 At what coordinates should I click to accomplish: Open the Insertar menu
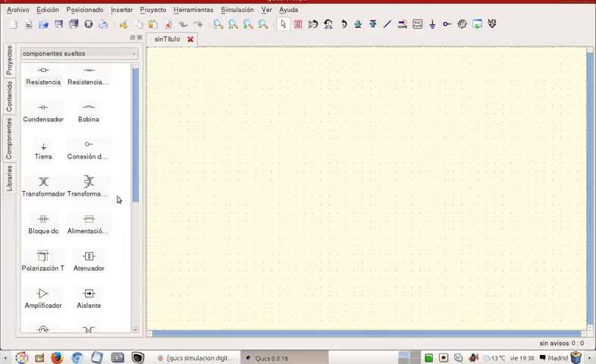click(121, 10)
